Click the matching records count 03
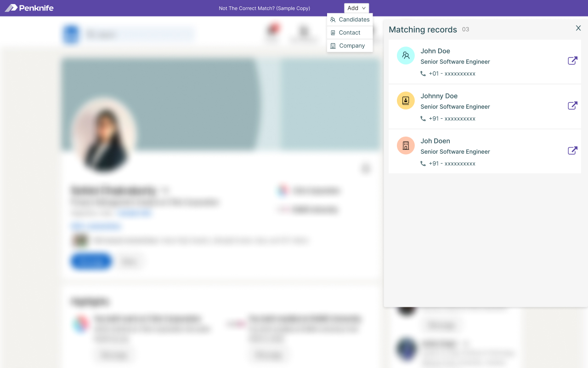 (x=466, y=29)
